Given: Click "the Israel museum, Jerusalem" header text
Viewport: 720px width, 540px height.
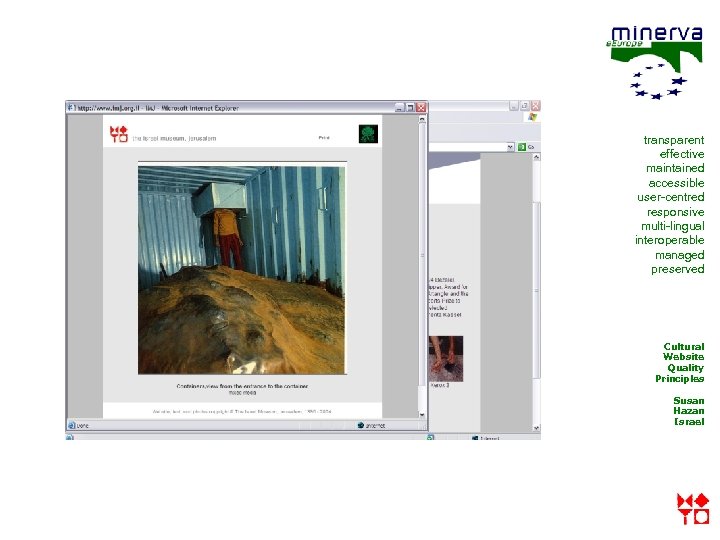Looking at the screenshot, I should point(174,138).
